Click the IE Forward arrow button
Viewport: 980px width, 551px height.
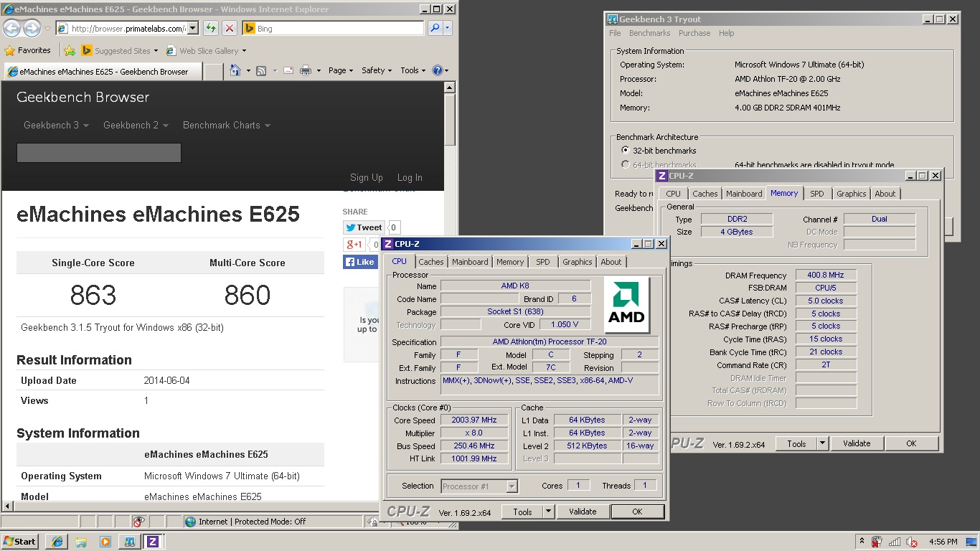tap(32, 28)
